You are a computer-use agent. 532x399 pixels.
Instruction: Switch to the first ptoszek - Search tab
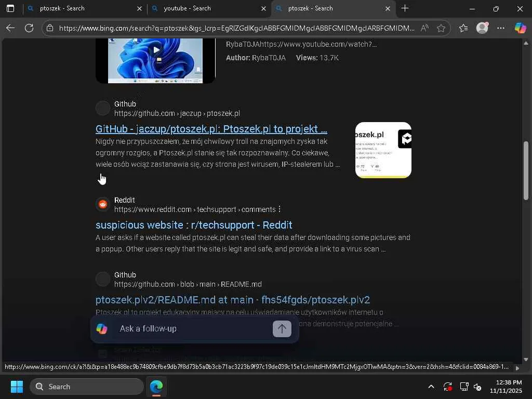coord(85,8)
